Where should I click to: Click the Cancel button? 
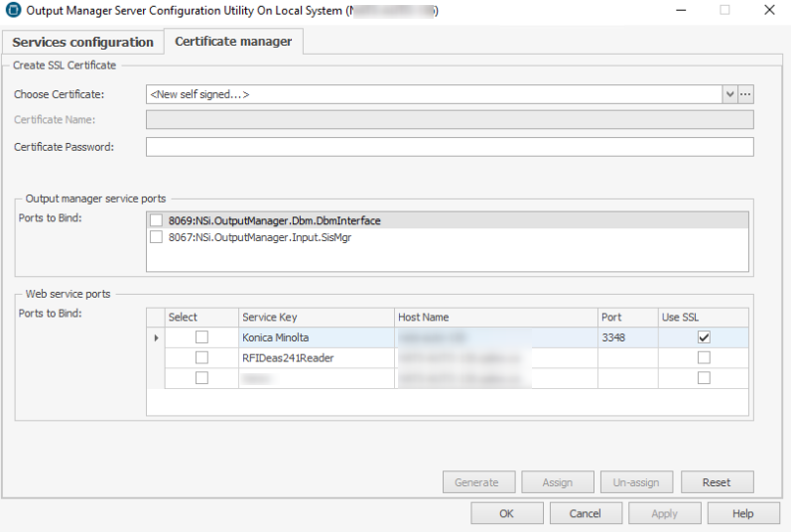[x=585, y=513]
